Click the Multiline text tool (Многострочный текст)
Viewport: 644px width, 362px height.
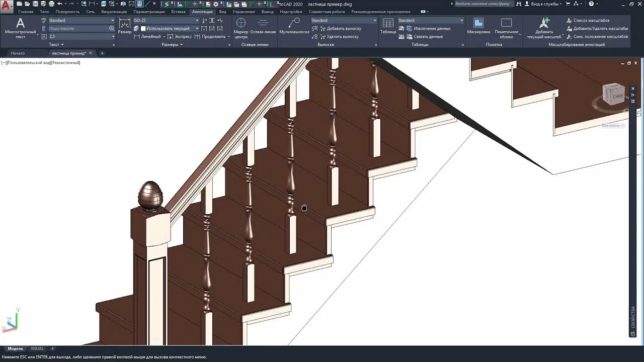pyautogui.click(x=20, y=28)
